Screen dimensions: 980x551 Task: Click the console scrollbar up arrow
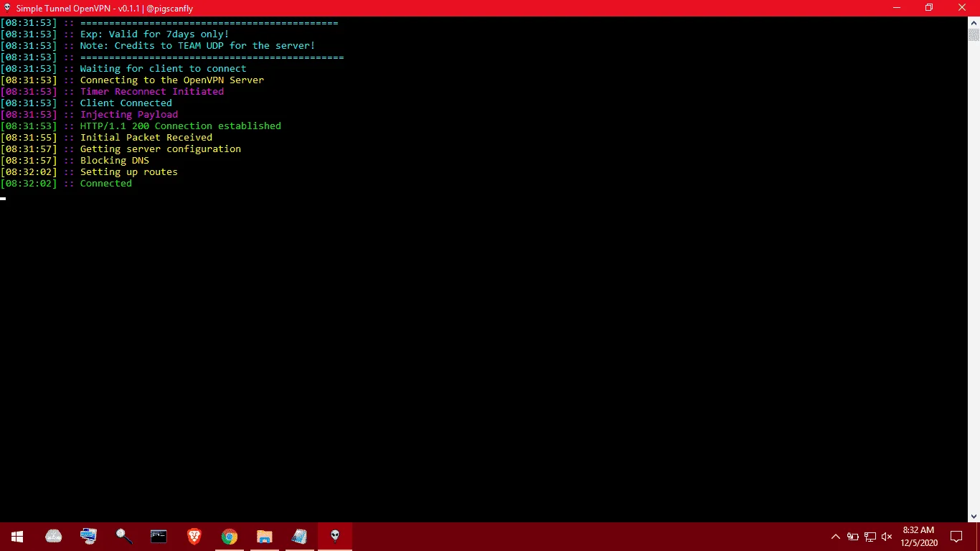[974, 22]
